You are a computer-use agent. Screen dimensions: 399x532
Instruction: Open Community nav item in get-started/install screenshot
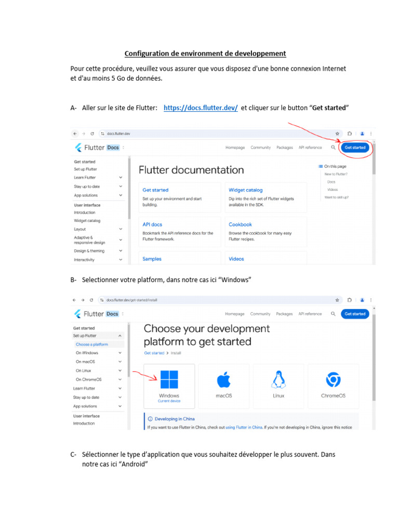tap(260, 314)
